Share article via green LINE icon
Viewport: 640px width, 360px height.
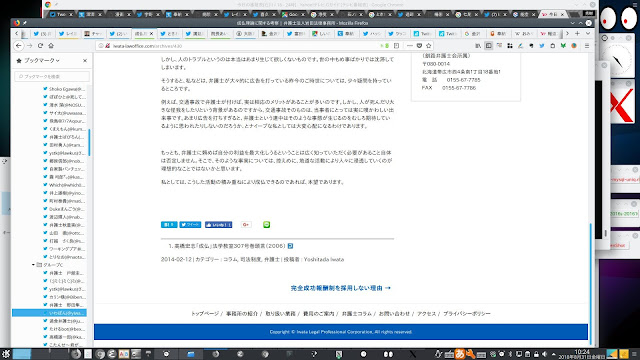point(267,224)
